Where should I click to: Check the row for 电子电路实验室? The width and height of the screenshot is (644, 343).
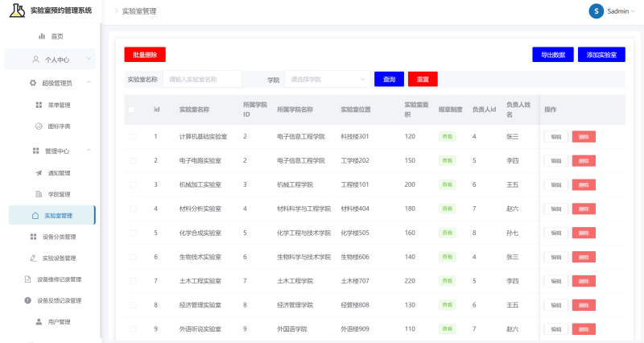(133, 160)
